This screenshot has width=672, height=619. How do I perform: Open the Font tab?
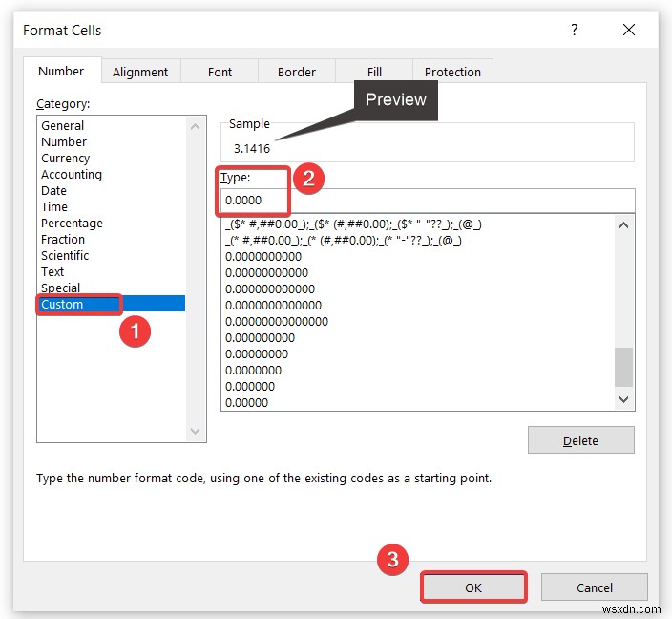[220, 72]
